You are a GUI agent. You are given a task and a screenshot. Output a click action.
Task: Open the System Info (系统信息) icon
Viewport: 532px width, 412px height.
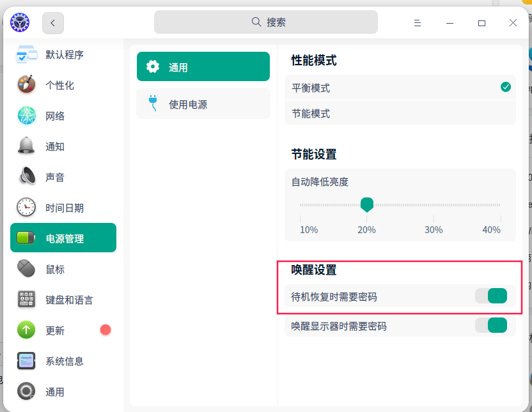(26, 362)
